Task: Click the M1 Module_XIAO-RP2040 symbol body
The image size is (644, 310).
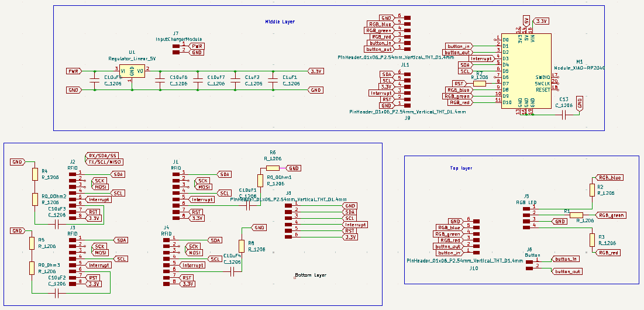Action: tap(526, 71)
